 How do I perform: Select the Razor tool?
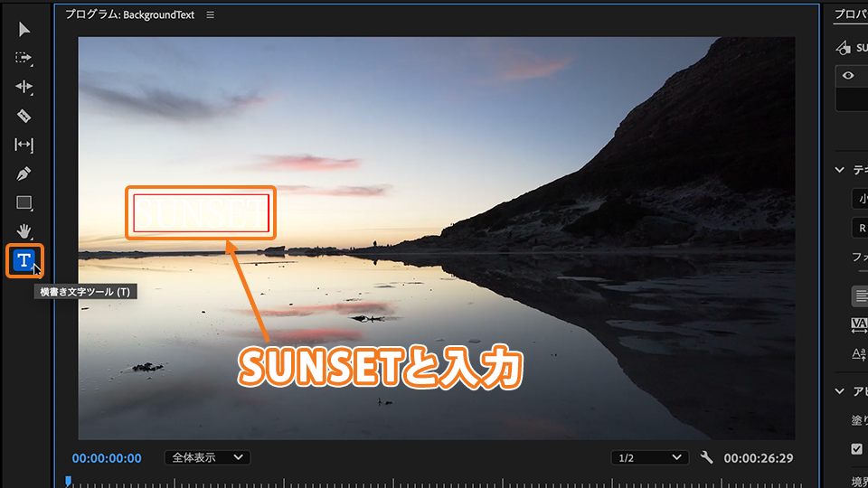click(24, 116)
